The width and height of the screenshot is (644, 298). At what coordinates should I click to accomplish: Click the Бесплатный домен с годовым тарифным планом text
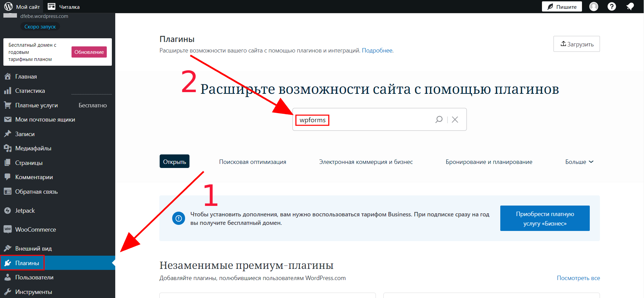coord(32,52)
